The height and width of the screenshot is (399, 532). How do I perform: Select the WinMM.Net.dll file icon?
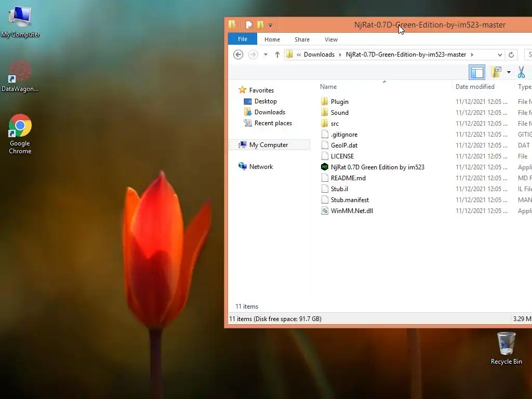tap(325, 211)
